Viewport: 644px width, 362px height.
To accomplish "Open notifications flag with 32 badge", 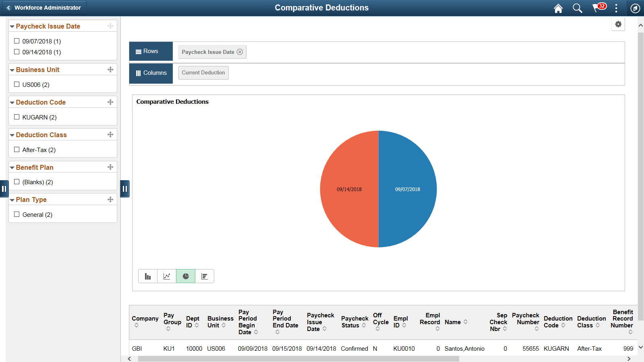I will click(599, 8).
